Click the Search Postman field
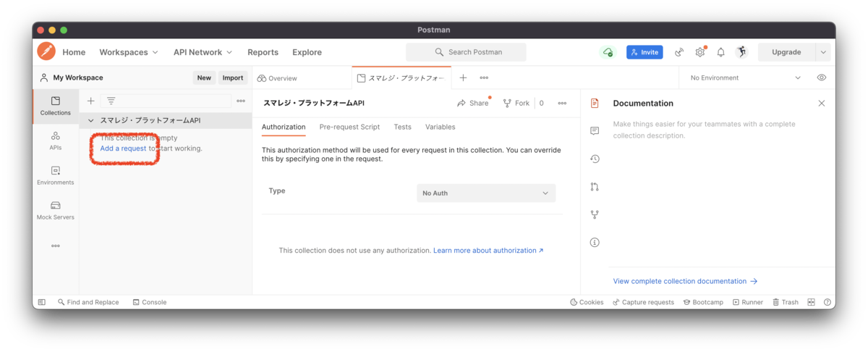Screen dimensions: 868x352 click(x=466, y=52)
